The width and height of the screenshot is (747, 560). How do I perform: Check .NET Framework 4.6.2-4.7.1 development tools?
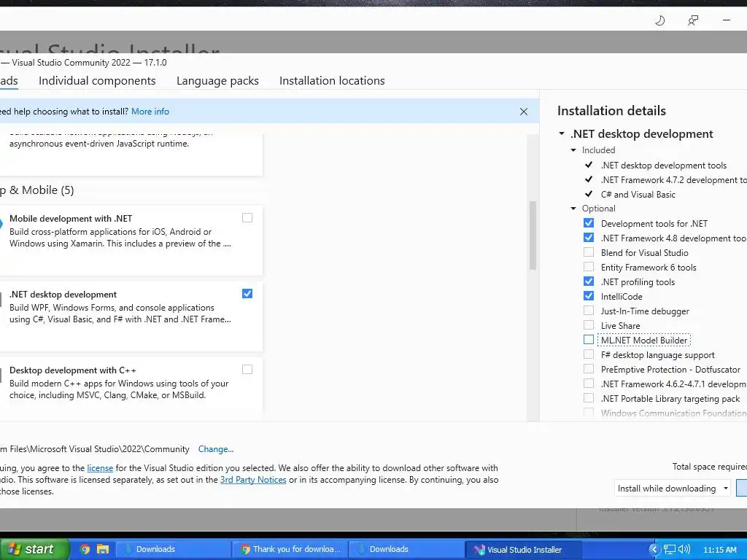[x=589, y=384]
